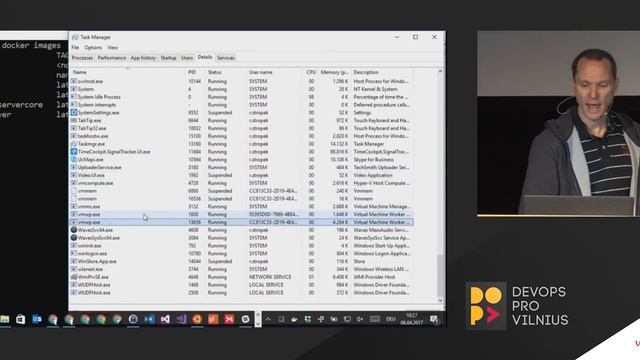The width and height of the screenshot is (640, 360).
Task: Click the DEU input language indicator
Action: (391, 319)
